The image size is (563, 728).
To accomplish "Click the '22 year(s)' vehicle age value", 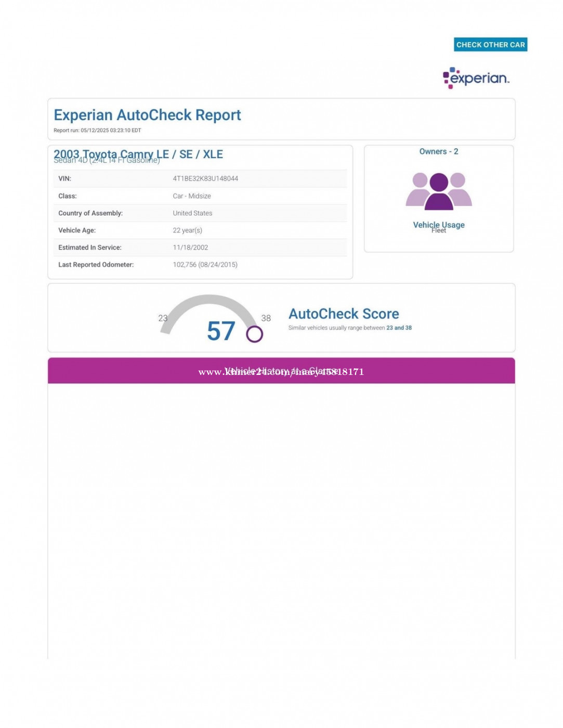I will click(187, 230).
